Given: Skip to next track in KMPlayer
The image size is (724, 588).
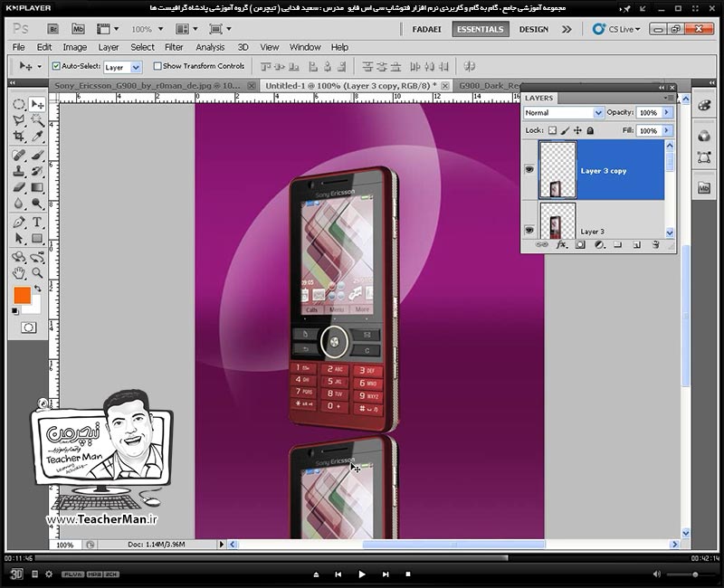Looking at the screenshot, I should coord(386,574).
